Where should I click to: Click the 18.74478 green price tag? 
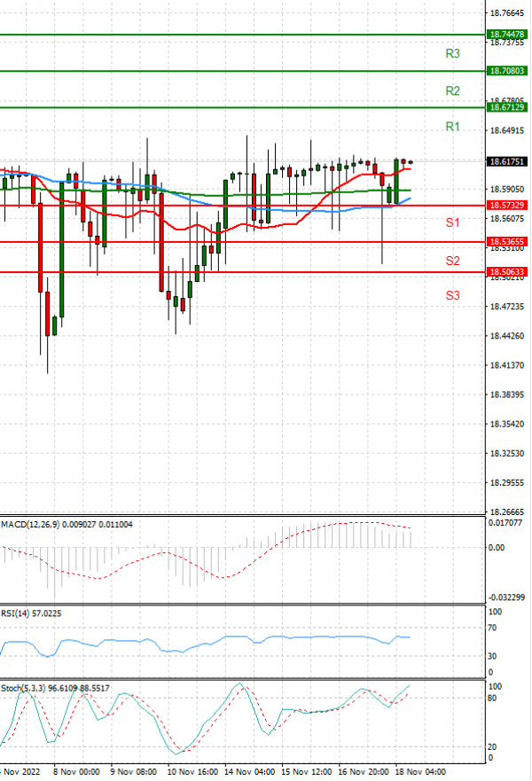point(507,35)
